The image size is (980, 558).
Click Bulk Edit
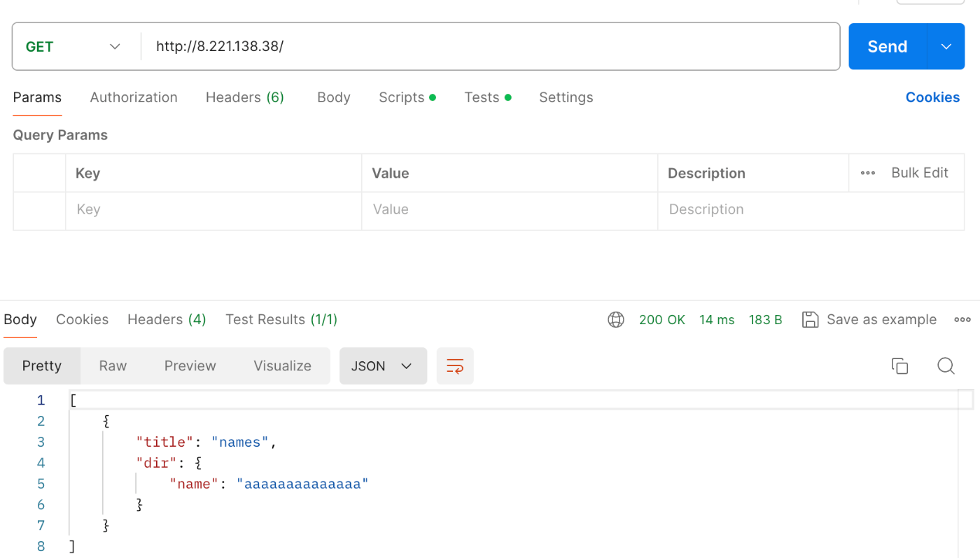coord(920,173)
